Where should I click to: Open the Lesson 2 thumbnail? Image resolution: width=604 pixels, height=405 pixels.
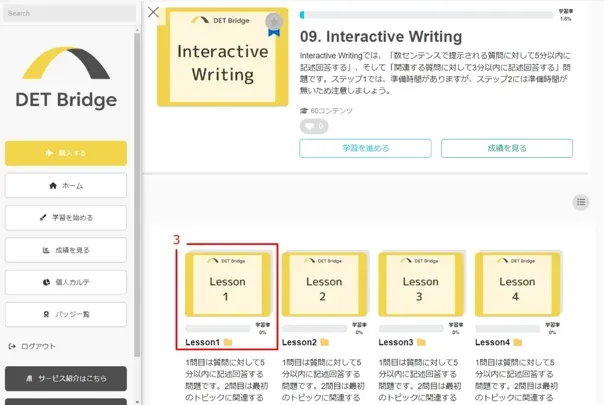[x=324, y=284]
